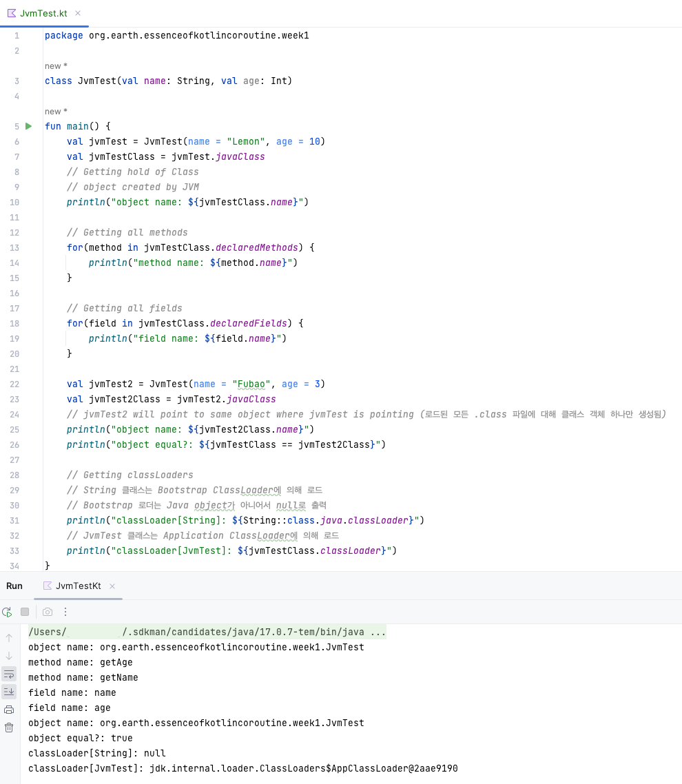This screenshot has height=784, width=682.
Task: Clear all console output with trash icon
Action: click(x=9, y=728)
